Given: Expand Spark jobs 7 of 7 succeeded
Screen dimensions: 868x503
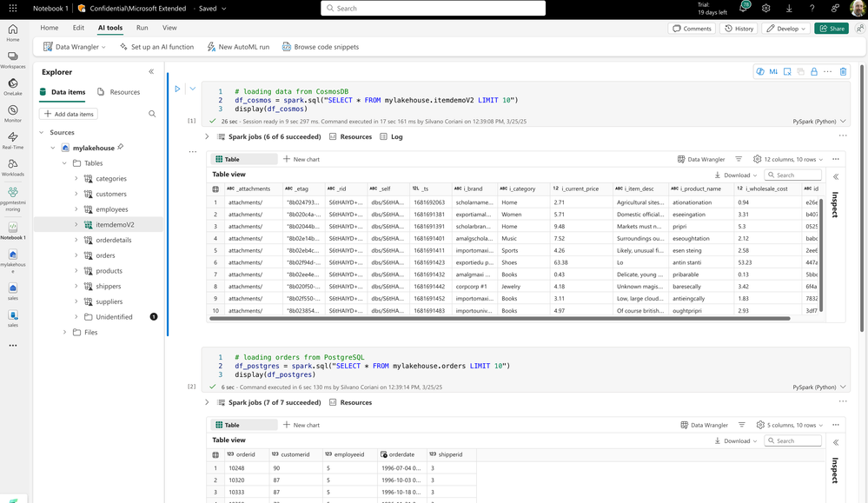Looking at the screenshot, I should pos(207,402).
